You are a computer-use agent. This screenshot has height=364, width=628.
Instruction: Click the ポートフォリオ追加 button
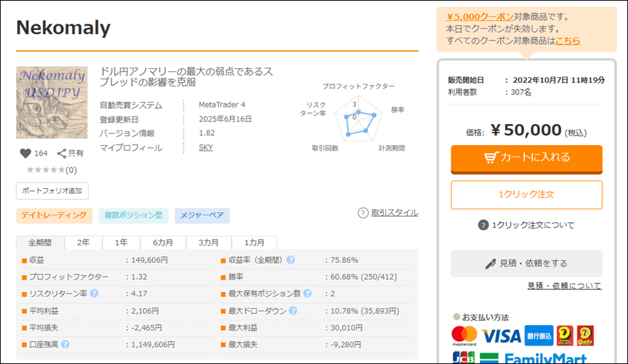point(52,190)
